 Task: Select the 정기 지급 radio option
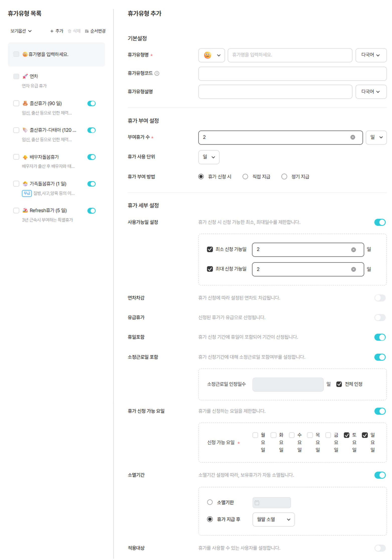click(x=284, y=177)
